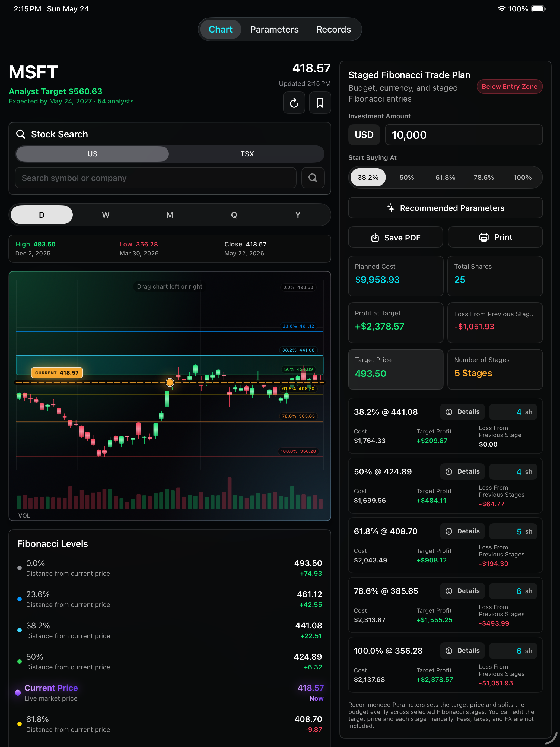Tap the Analyst Target $560.63 text

pos(55,91)
